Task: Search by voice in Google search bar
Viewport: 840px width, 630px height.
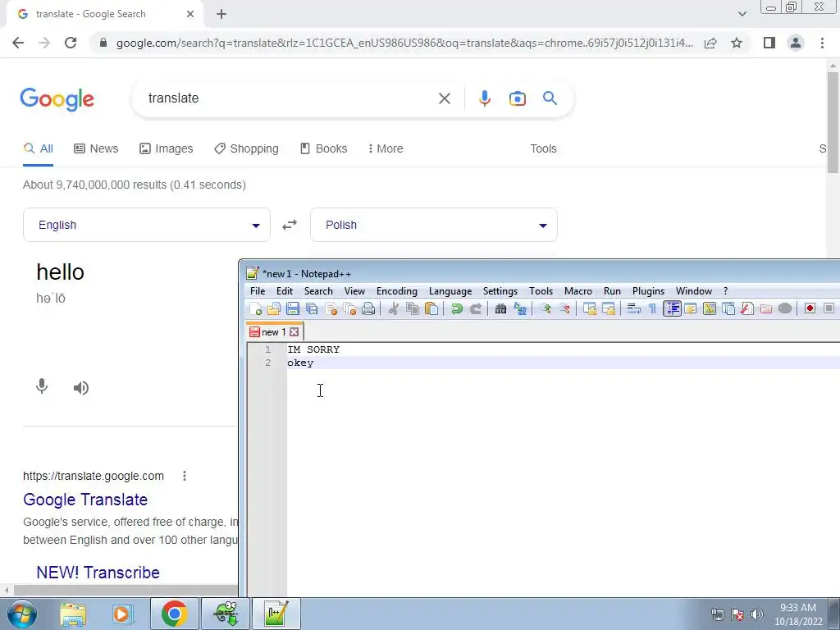Action: [x=484, y=98]
